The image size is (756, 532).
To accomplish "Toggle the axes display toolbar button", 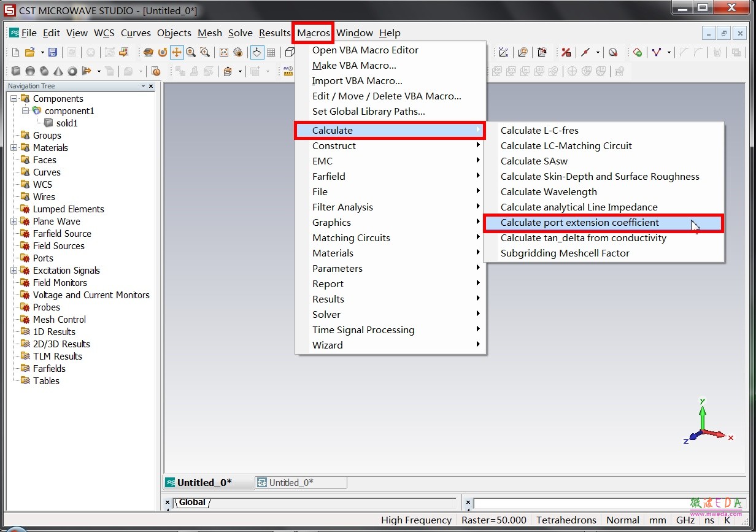I will pyautogui.click(x=257, y=53).
